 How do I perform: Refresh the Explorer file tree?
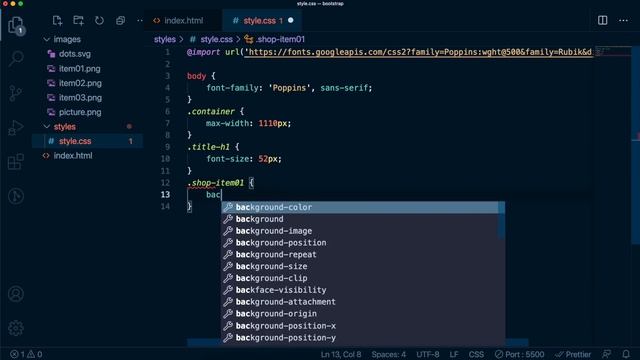pos(99,20)
